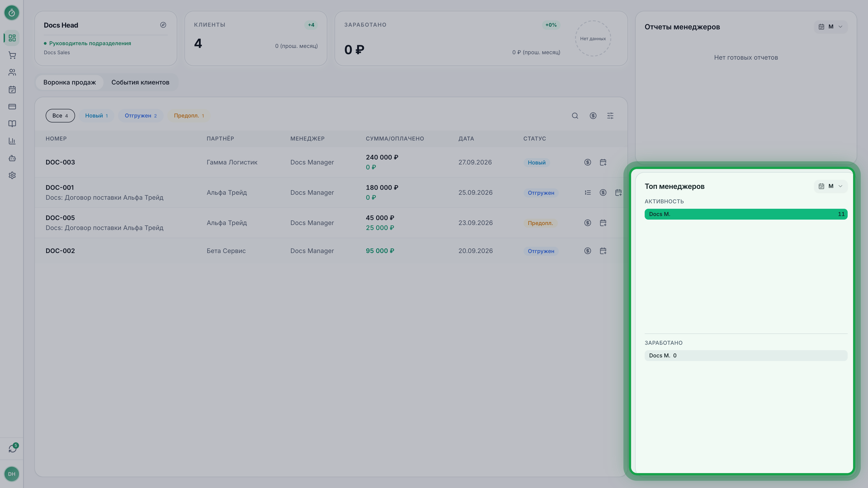868x488 pixels.
Task: Click the Статус column header
Action: click(x=534, y=139)
